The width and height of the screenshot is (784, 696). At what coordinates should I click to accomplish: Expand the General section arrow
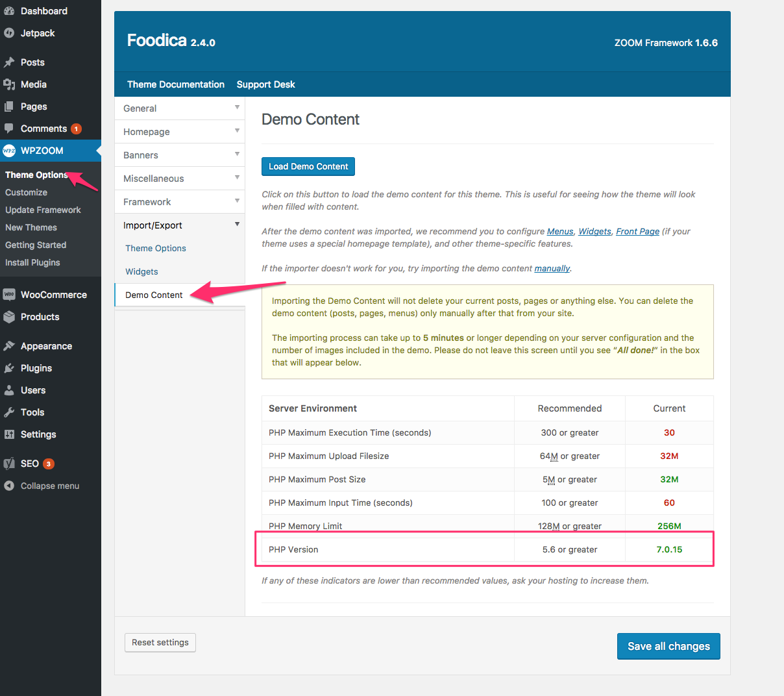(237, 107)
